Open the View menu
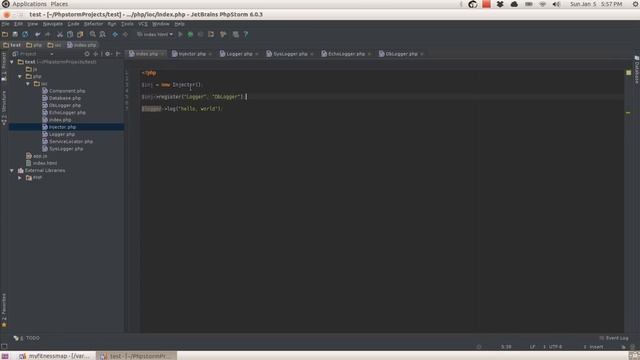This screenshot has width=640, height=360. 33,24
